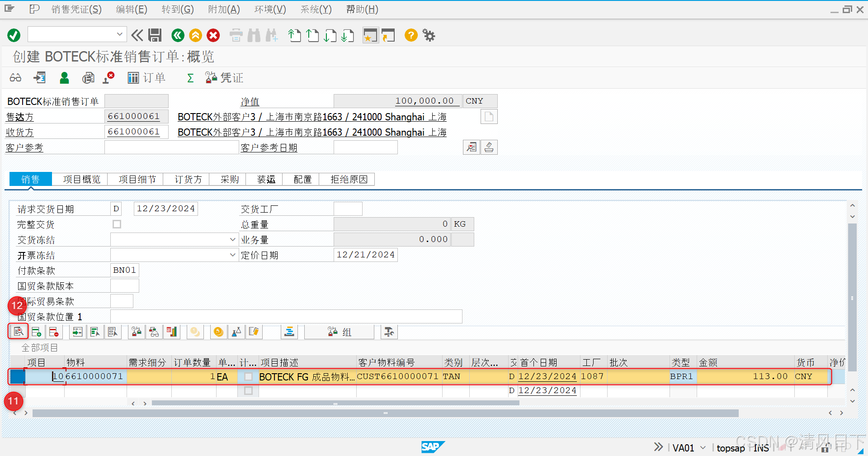Screen dimensions: 868x456
Task: Select item 10 using its row selector
Action: [18, 376]
